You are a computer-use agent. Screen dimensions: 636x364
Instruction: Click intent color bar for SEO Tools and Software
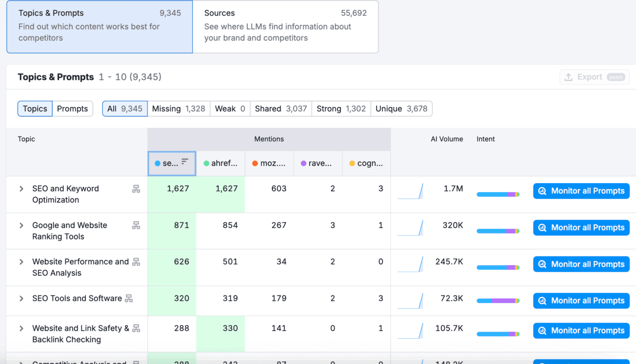(x=498, y=301)
